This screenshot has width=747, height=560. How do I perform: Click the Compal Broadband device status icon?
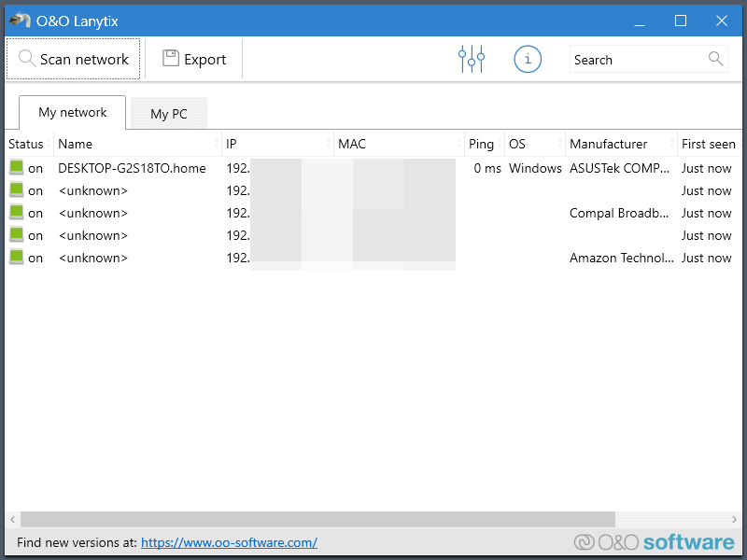pos(17,213)
